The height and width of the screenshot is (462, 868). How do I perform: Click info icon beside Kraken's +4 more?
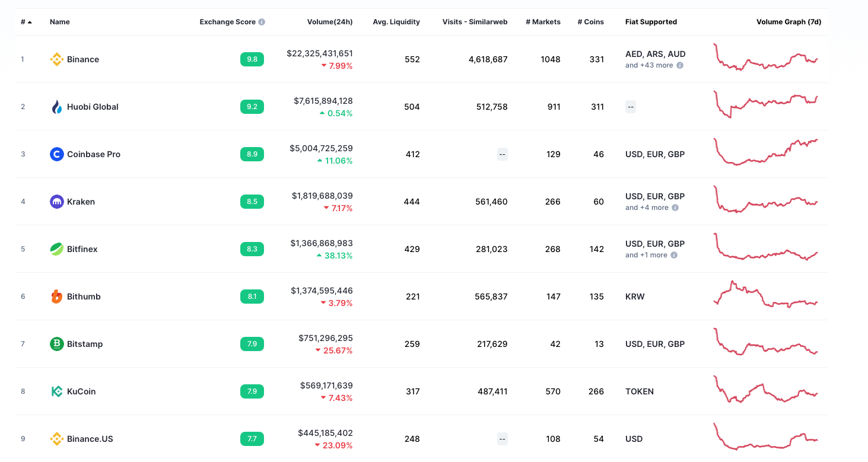(x=675, y=208)
